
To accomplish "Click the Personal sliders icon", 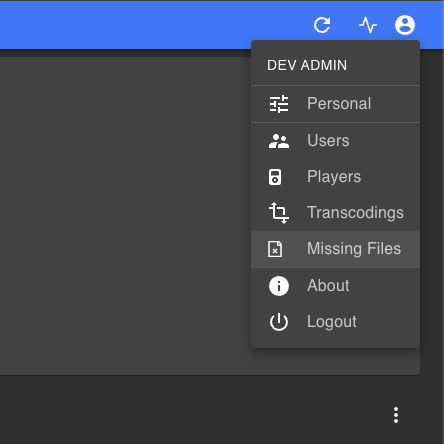I will tap(279, 104).
